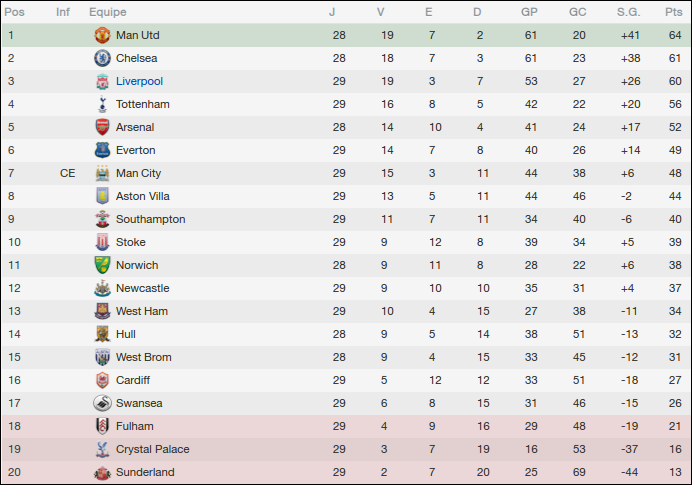Sort by S.G. goal difference header
692x485 pixels.
629,12
